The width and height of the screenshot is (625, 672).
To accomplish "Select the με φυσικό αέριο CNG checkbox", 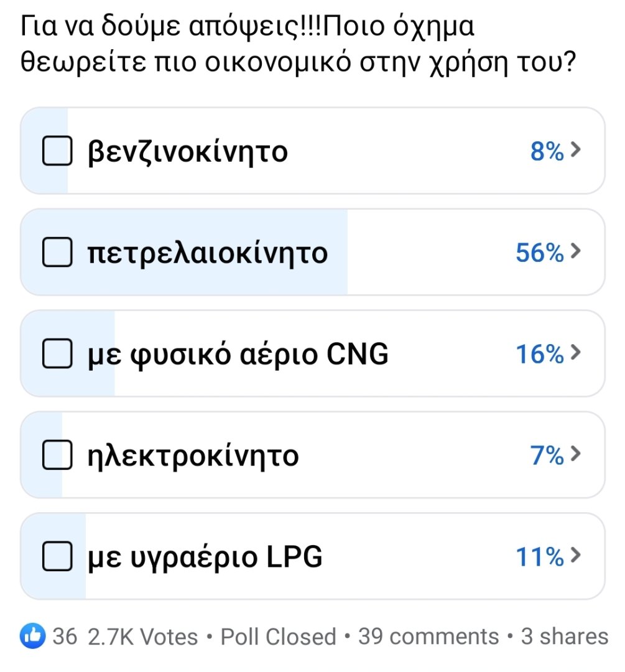I will pyautogui.click(x=57, y=354).
